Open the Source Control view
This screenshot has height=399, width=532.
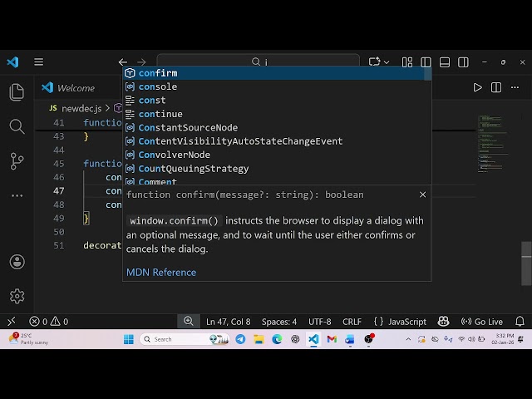[17, 160]
